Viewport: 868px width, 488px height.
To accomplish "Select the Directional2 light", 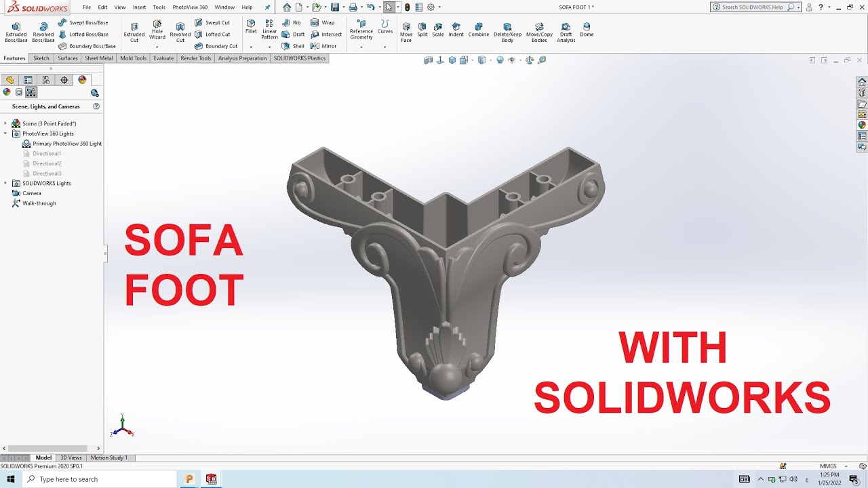I will click(x=42, y=163).
